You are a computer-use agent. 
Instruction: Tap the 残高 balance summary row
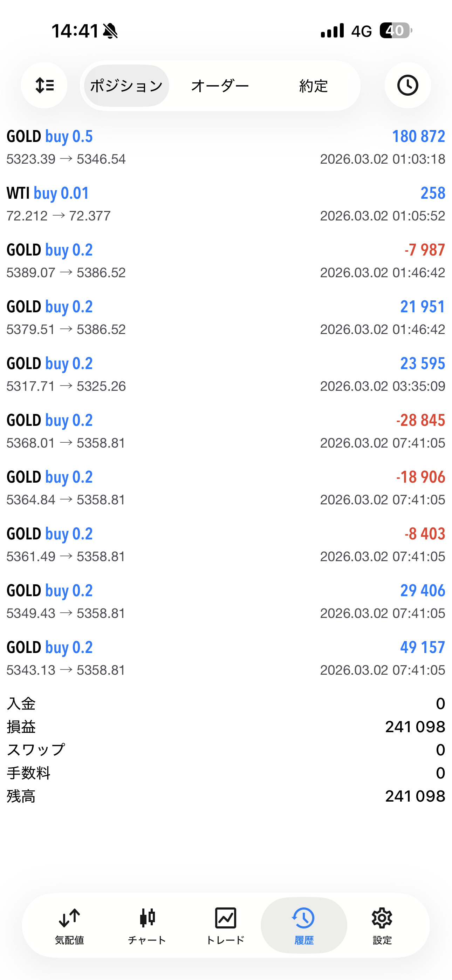tap(226, 796)
